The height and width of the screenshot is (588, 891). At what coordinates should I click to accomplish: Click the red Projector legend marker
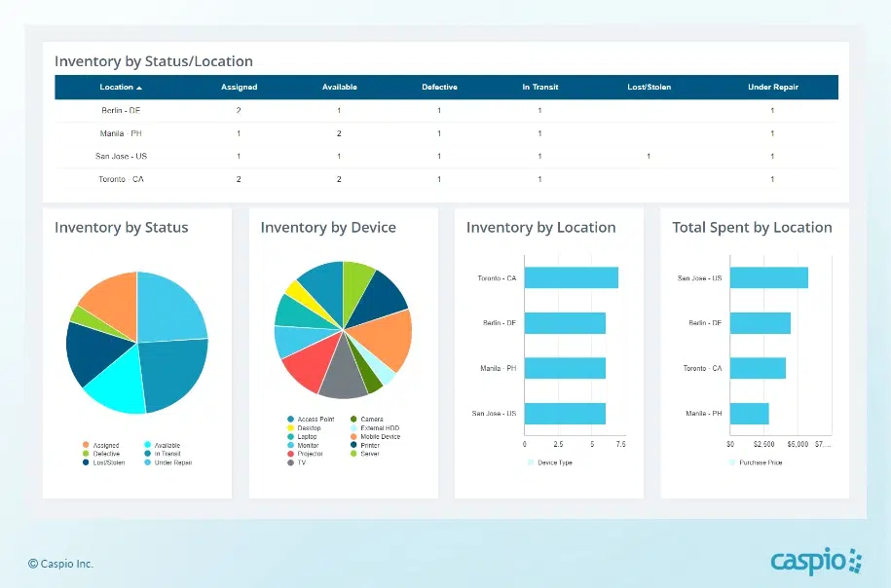[x=290, y=454]
